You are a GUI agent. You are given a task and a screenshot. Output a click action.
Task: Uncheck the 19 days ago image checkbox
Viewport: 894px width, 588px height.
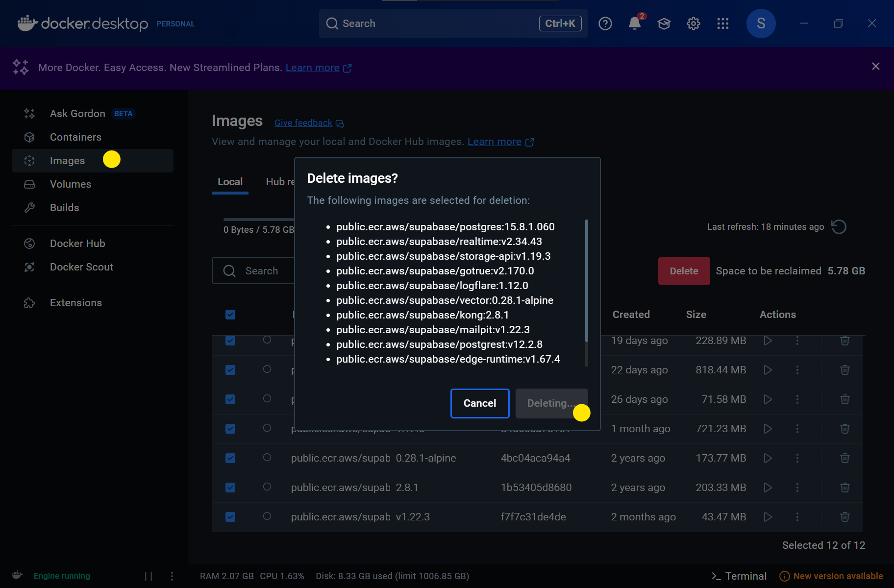[x=230, y=341]
